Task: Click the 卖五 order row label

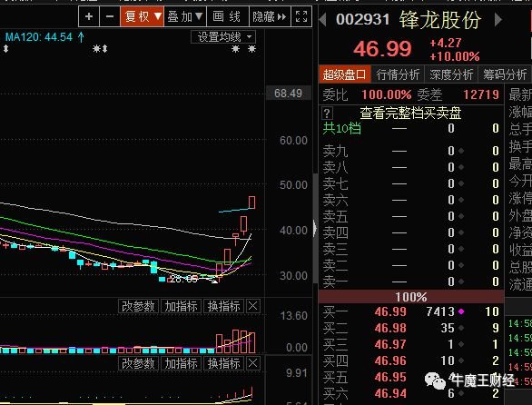Action: [x=335, y=216]
